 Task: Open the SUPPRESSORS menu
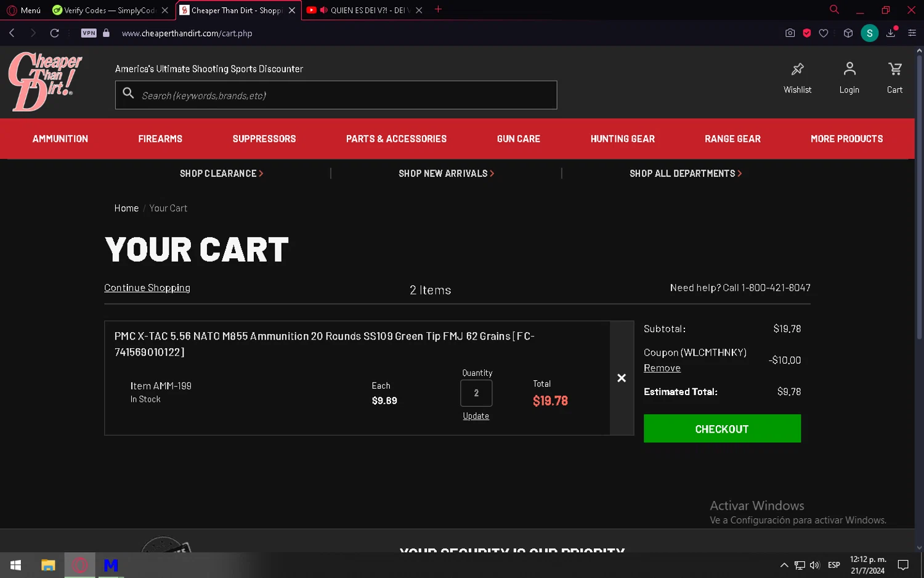264,139
